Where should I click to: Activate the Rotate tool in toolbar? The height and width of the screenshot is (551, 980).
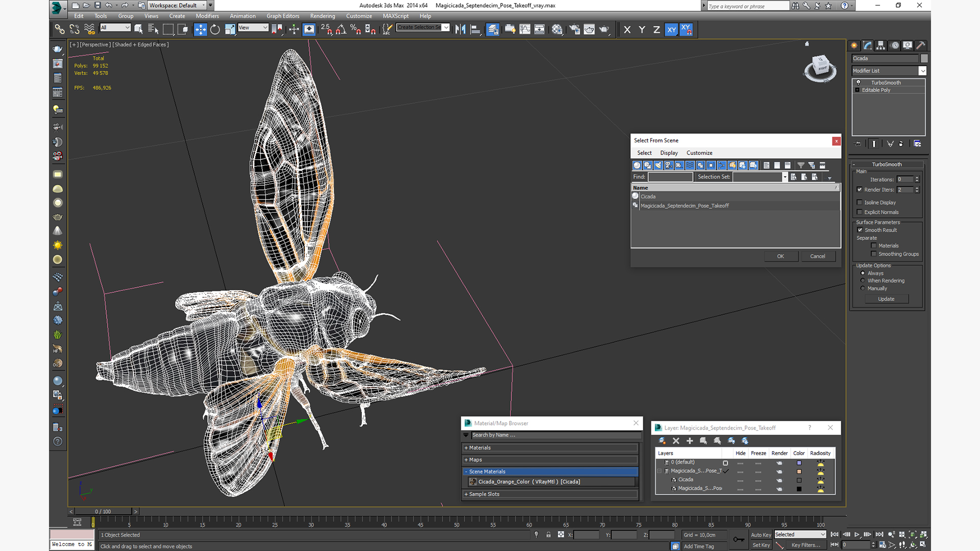click(215, 30)
